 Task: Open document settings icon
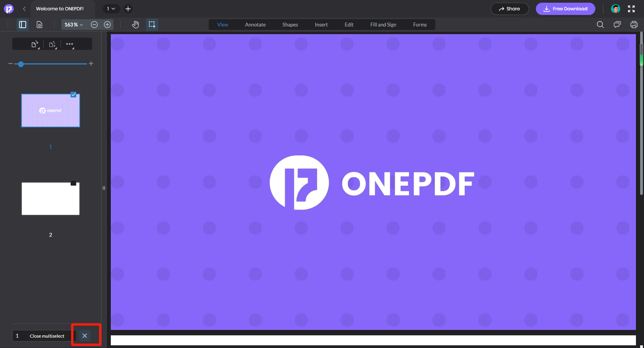tap(39, 25)
